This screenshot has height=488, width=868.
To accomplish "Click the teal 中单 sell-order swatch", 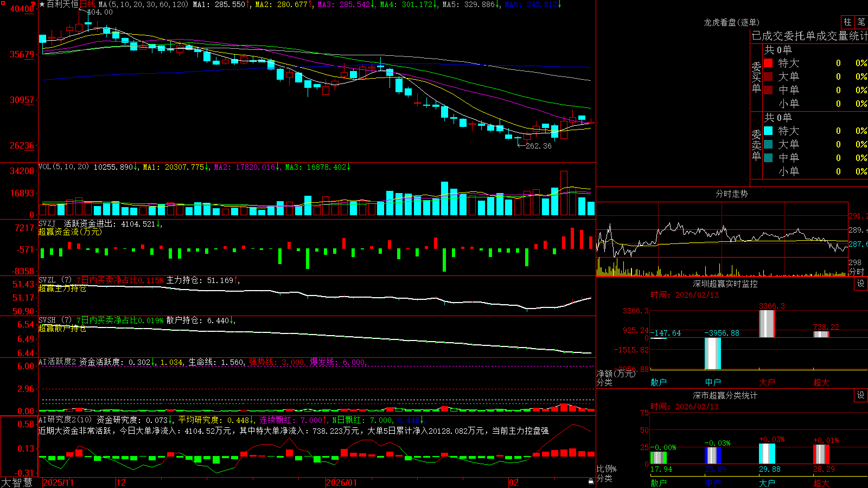I will [x=768, y=158].
